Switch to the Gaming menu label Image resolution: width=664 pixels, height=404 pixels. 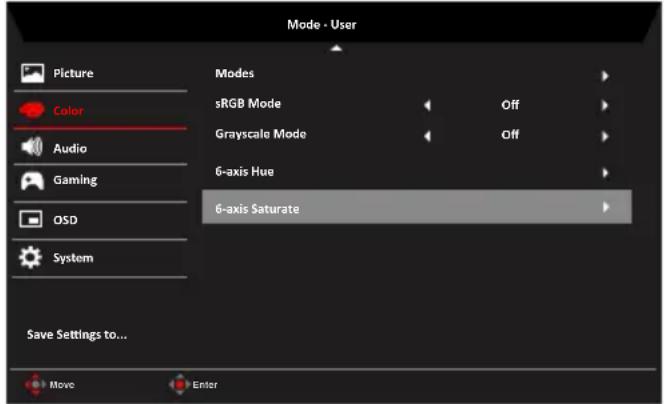pyautogui.click(x=75, y=180)
